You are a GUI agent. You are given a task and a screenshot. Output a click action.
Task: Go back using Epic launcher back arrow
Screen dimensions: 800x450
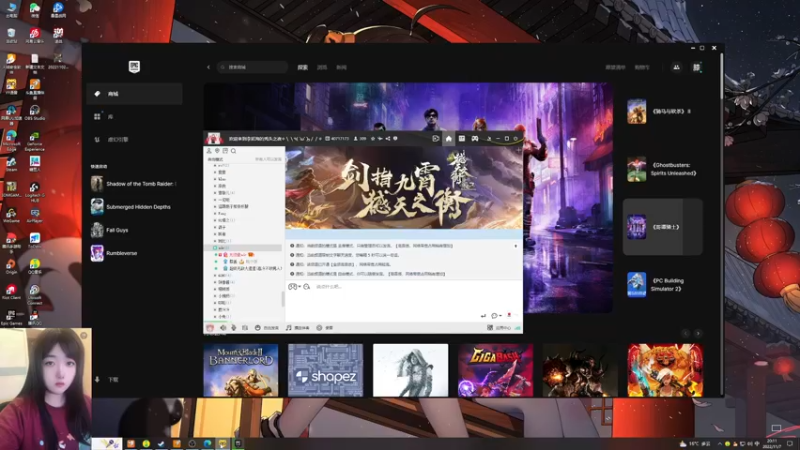pos(208,67)
